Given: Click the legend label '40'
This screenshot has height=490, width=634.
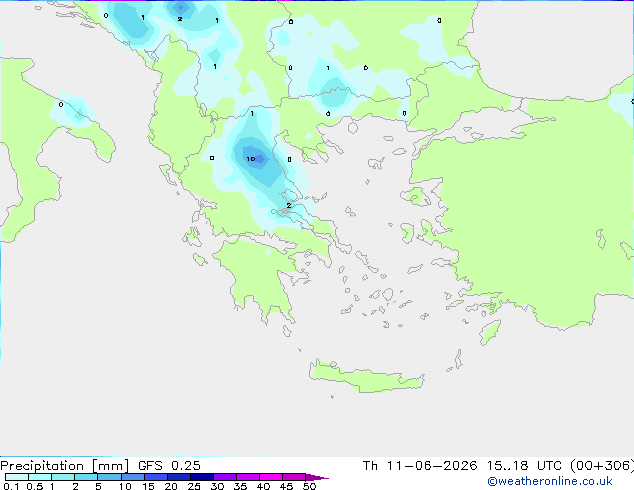Looking at the screenshot, I should click(263, 486).
